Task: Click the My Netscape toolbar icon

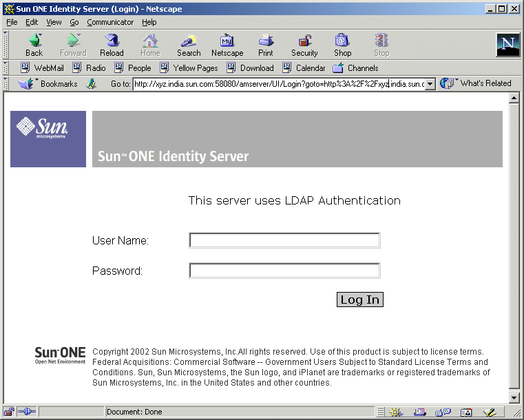Action: (x=227, y=45)
